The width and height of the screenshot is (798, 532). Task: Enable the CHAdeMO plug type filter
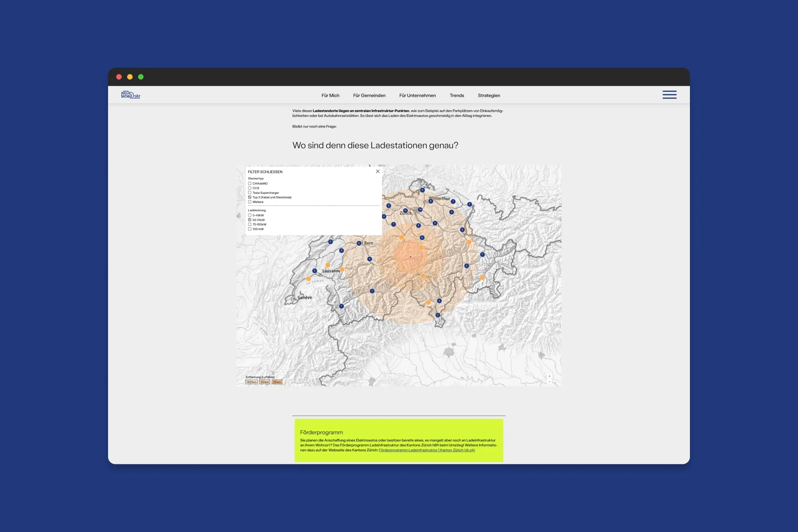[249, 183]
